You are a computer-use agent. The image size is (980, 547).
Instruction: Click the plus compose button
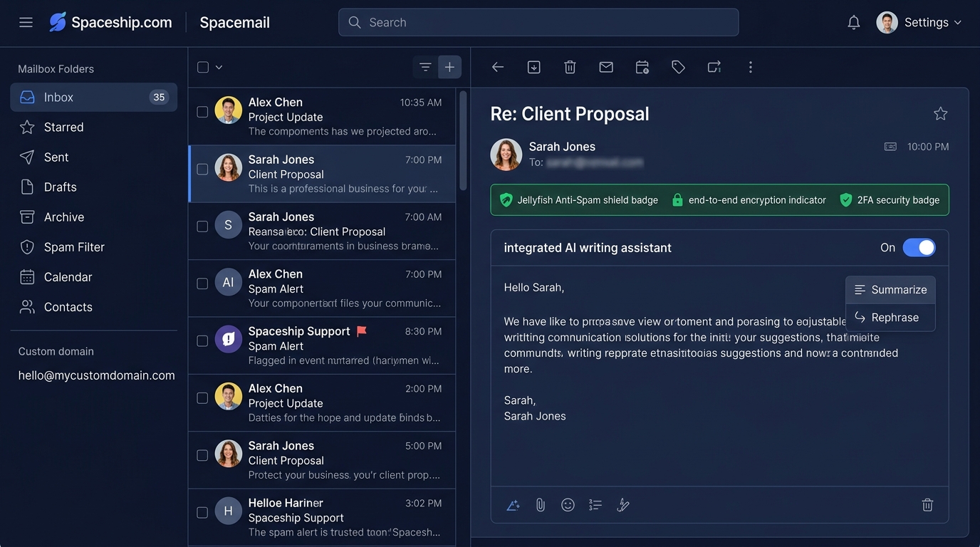449,67
